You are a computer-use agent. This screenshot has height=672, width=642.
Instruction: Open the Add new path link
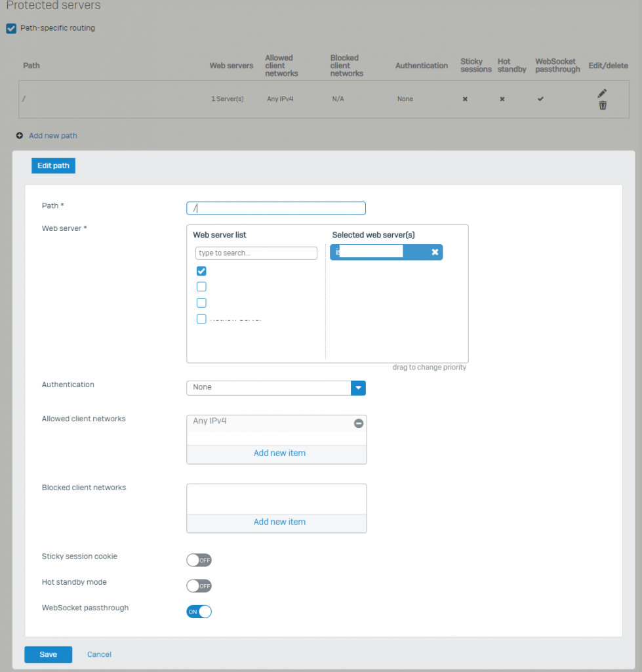52,136
